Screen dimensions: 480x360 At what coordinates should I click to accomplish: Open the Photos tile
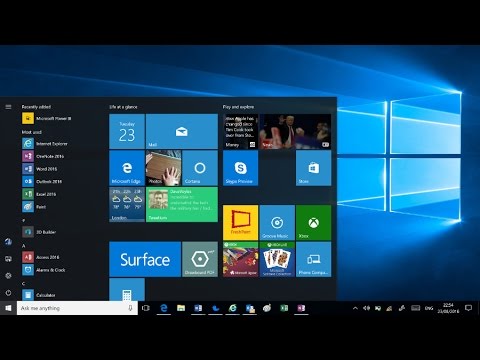click(164, 168)
